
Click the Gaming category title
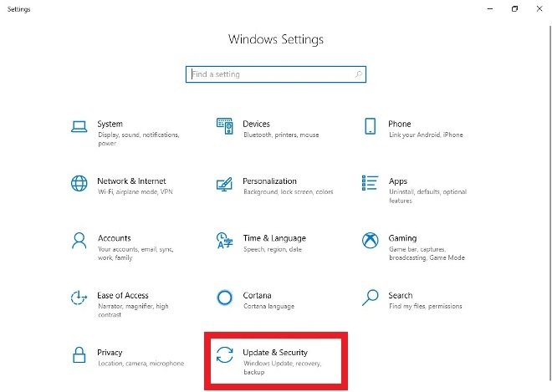click(402, 238)
